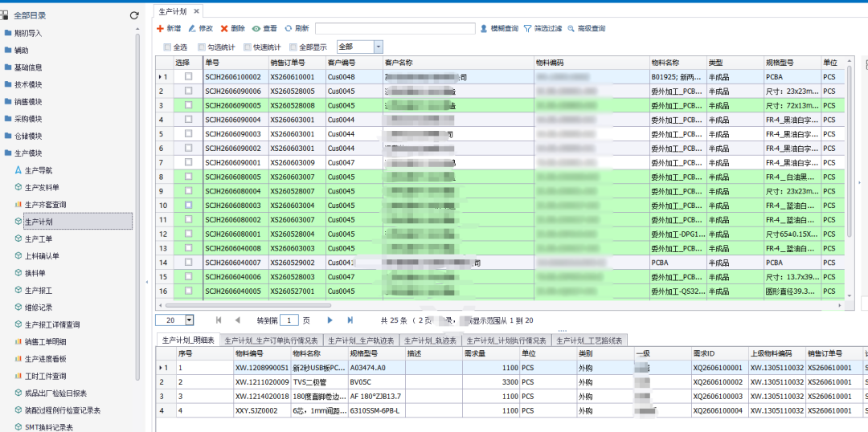This screenshot has height=432, width=868.
Task: Click the page number input box
Action: [x=289, y=320]
